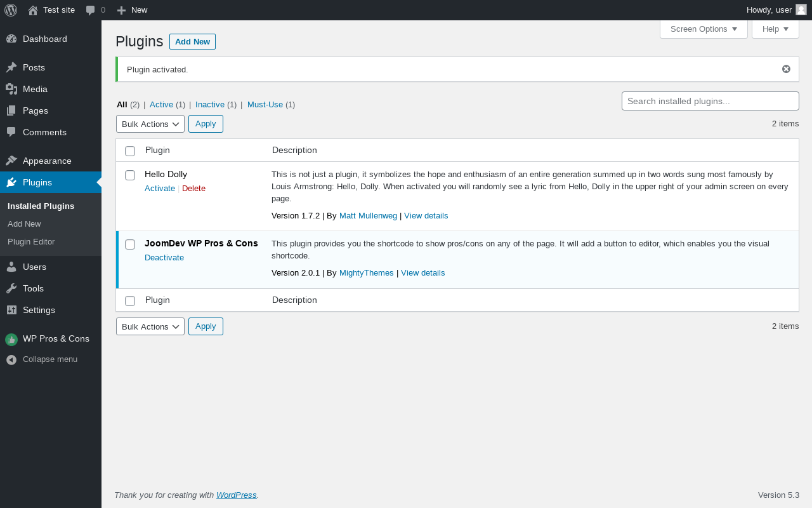Click the Plugin column header at top
Image resolution: width=812 pixels, height=508 pixels.
click(157, 150)
